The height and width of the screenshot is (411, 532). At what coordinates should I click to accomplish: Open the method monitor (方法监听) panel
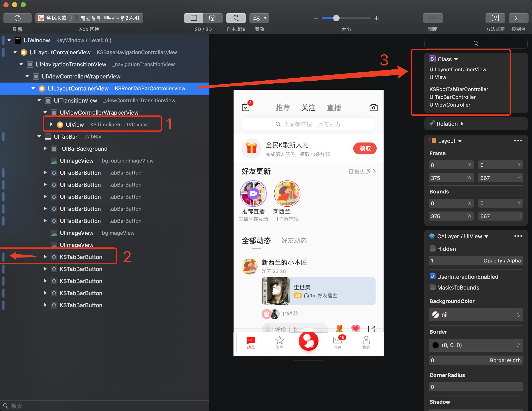click(495, 18)
